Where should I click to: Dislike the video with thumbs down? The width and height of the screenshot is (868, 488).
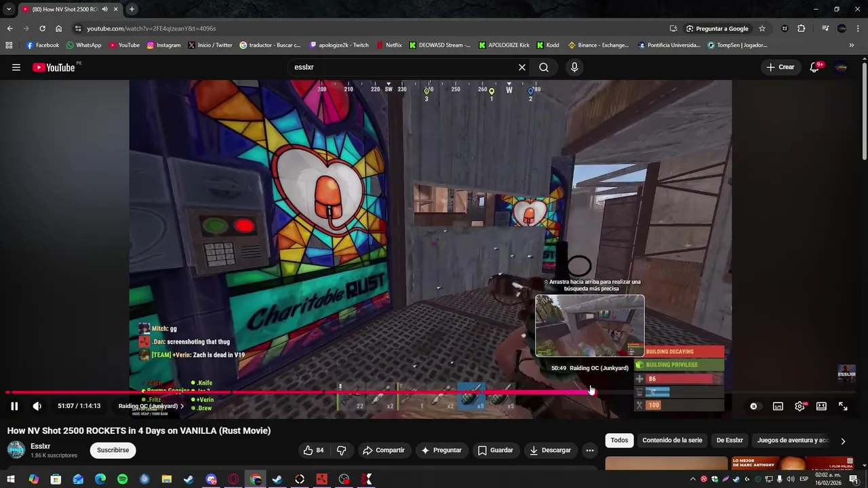[x=342, y=450]
